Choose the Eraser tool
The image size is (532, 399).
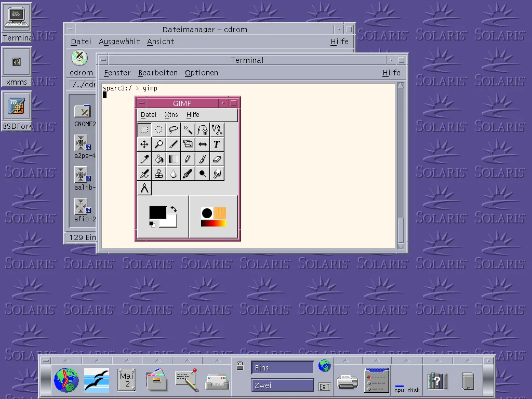pos(217,159)
